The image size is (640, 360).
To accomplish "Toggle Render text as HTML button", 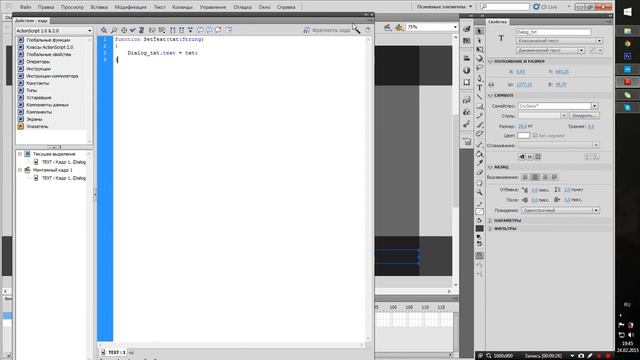I will point(529,157).
